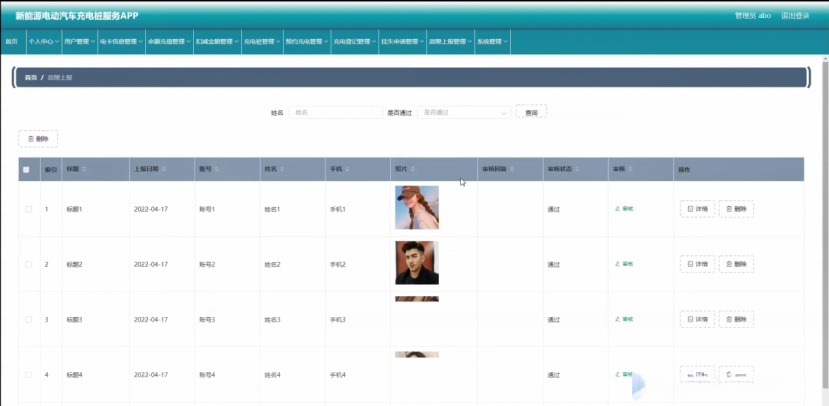Viewport: 829px width, 406px height.
Task: Select the checkbox for row 标题3
Action: click(29, 320)
